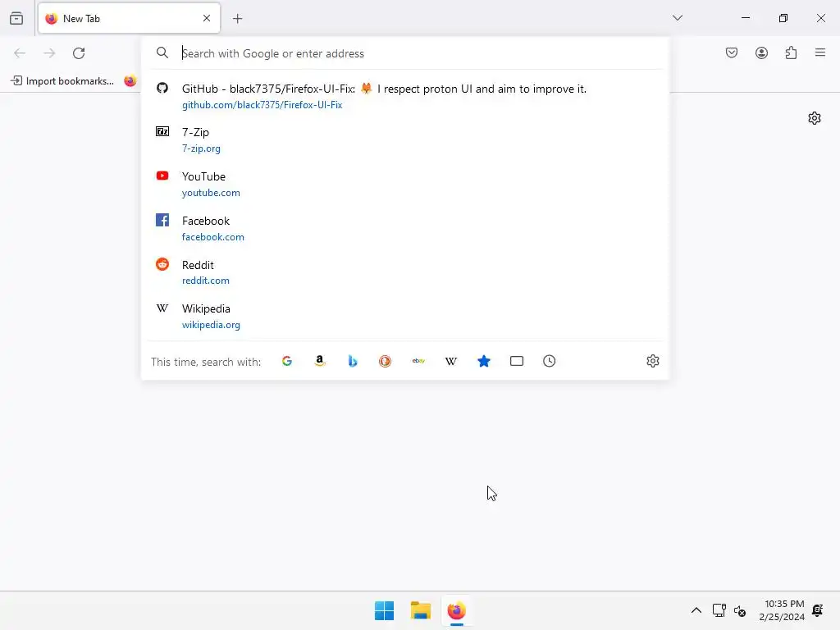
Task: Open the application hamburger menu
Action: click(x=820, y=52)
